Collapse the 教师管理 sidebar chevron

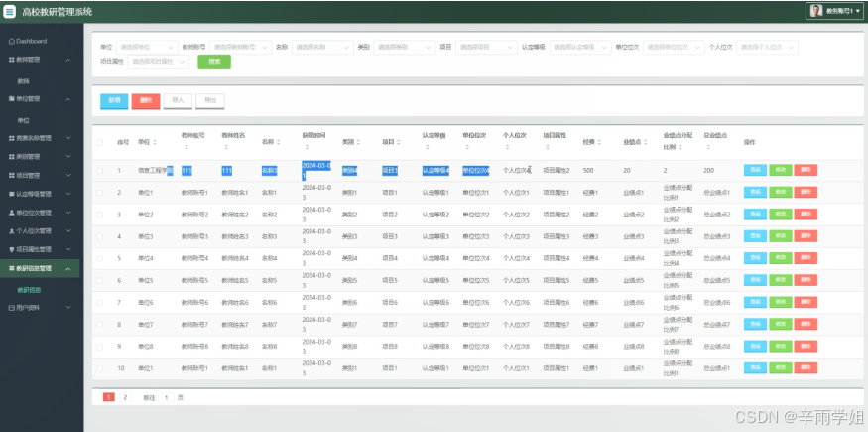[68, 60]
